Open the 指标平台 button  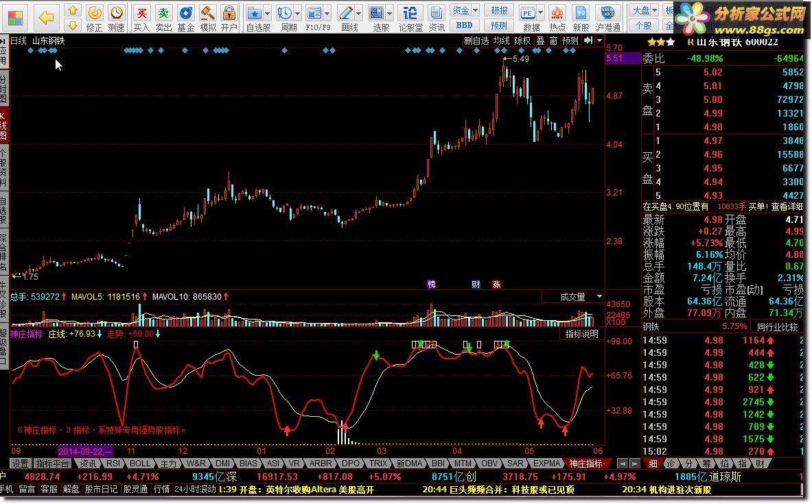coord(52,464)
